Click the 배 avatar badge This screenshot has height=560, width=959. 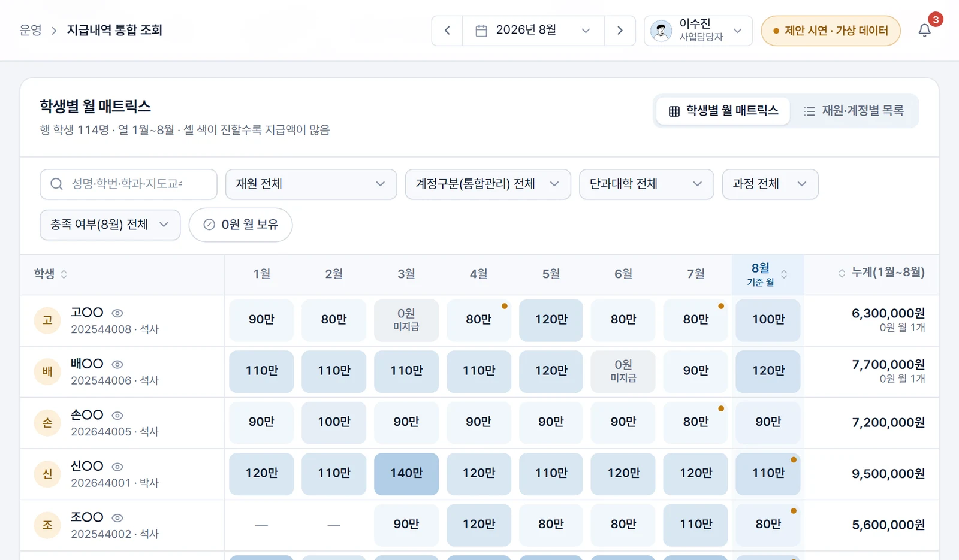pos(47,372)
